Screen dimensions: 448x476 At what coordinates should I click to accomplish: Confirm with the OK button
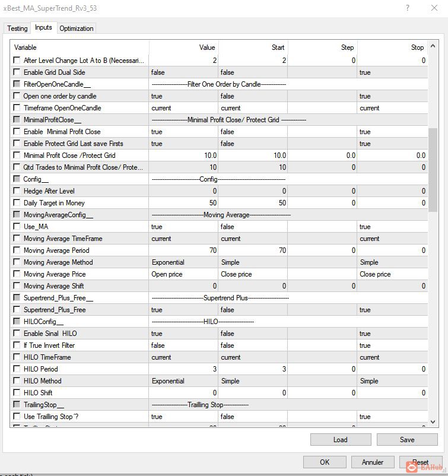tap(325, 462)
